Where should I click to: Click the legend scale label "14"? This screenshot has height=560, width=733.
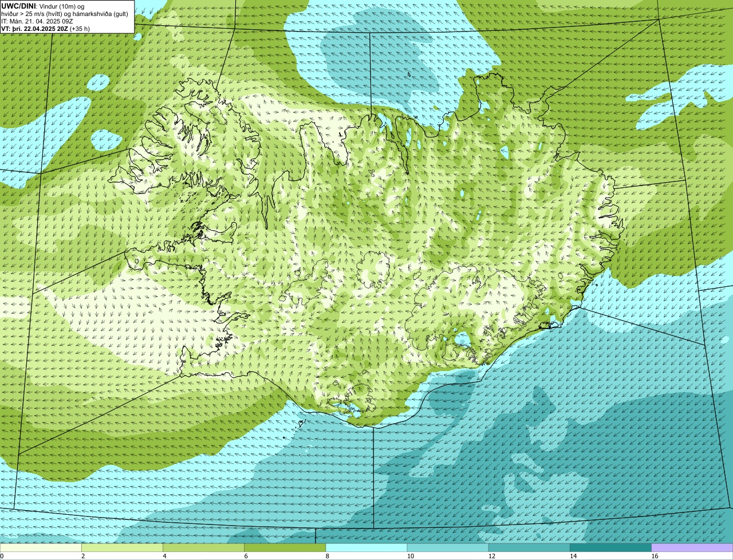coord(573,556)
